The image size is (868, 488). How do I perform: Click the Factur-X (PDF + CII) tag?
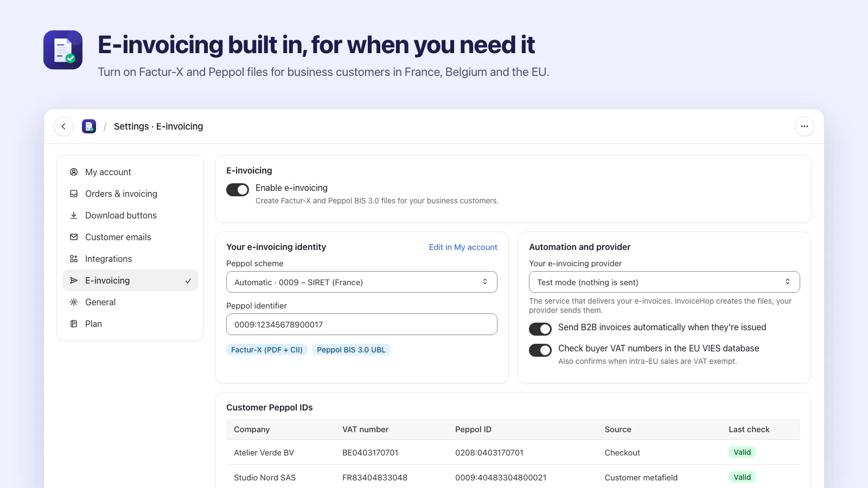tap(267, 350)
